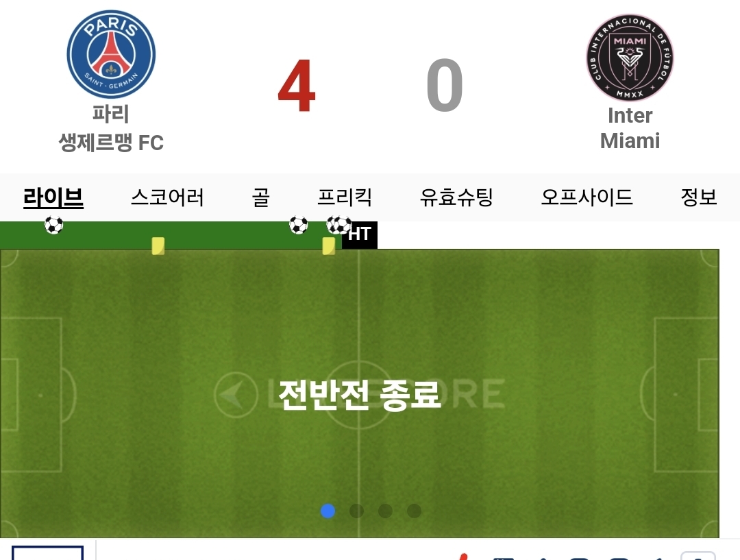This screenshot has width=740, height=560.
Task: Click the double goal ball near HT
Action: click(x=338, y=225)
